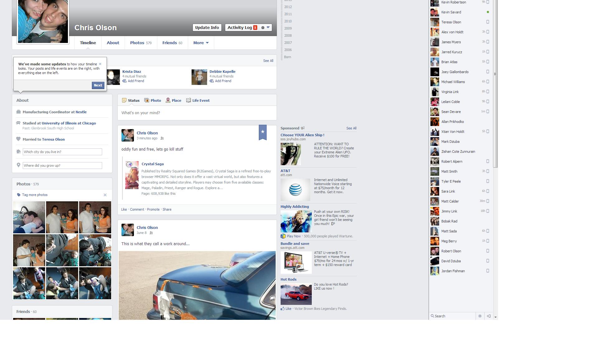Dismiss the timeline updates tooltip

(100, 64)
